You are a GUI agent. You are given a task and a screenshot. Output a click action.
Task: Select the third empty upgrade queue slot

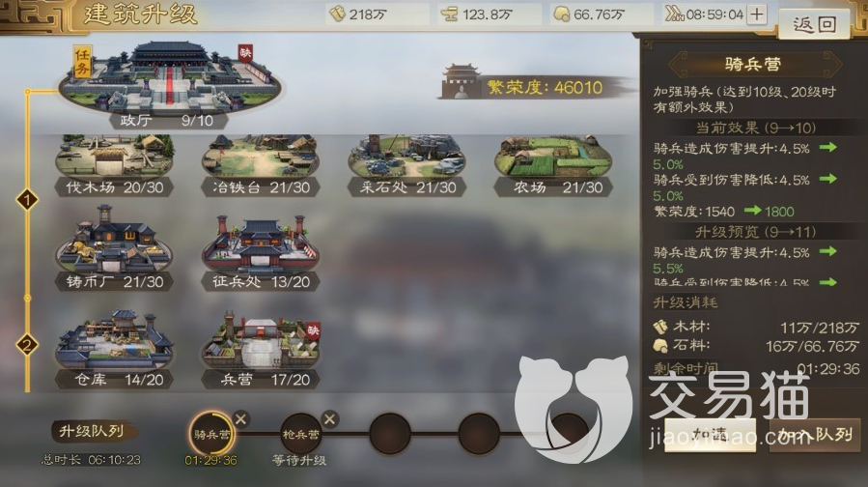(568, 434)
